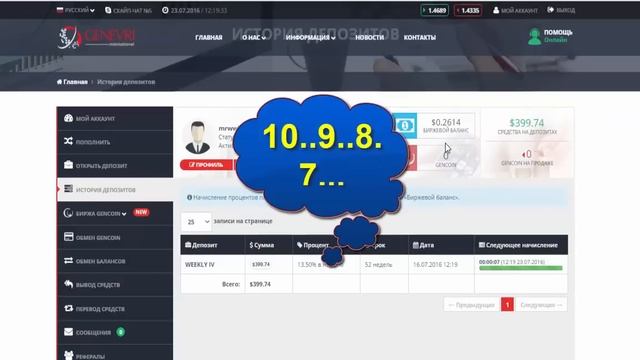Viewport: 640px width, 360px height.
Task: Open the Контакты menu item
Action: tap(420, 37)
